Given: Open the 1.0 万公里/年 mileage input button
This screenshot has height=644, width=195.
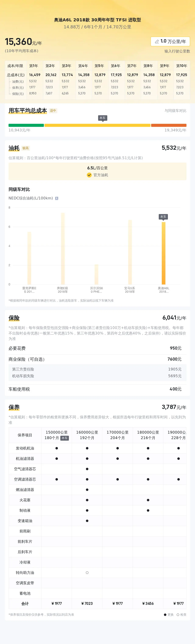Looking at the screenshot, I should (170, 41).
